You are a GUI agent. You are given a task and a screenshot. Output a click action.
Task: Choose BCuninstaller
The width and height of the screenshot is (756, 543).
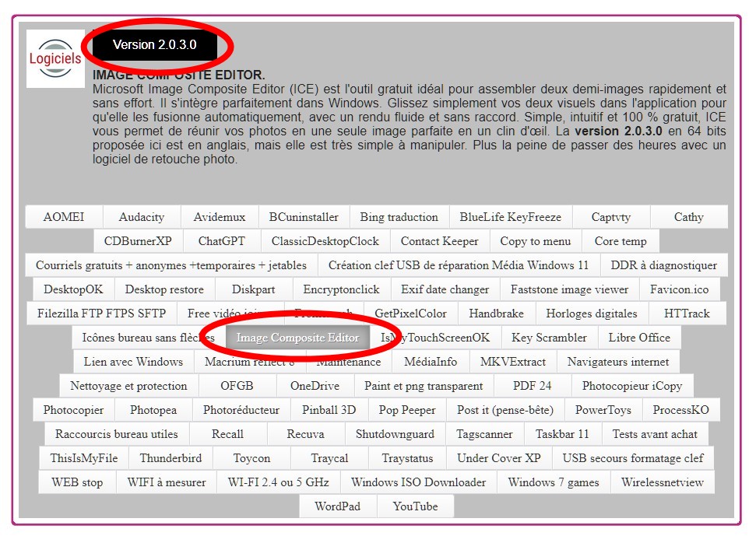tap(304, 217)
